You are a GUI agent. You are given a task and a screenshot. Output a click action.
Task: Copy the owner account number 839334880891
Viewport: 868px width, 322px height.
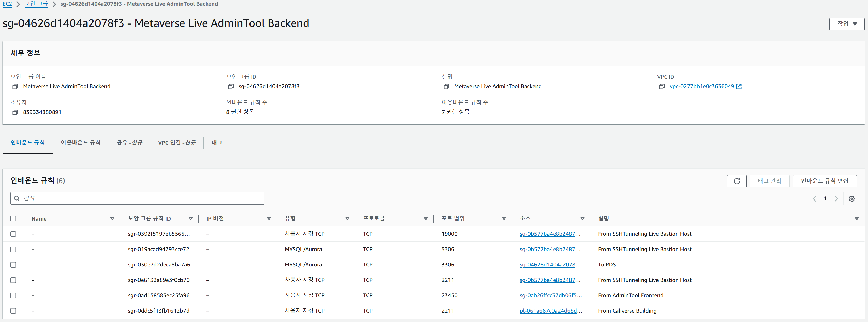pos(15,112)
